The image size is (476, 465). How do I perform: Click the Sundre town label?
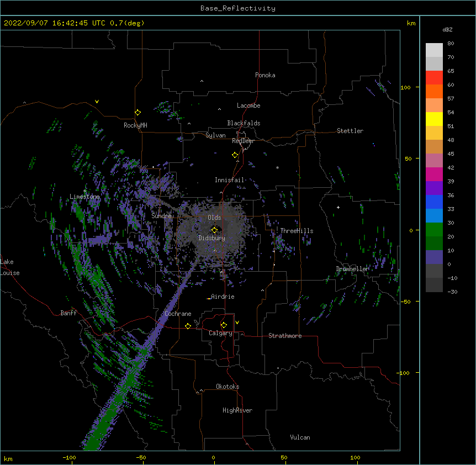coord(161,216)
